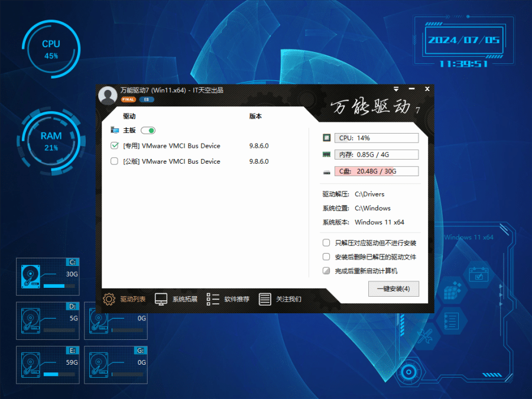532x399 pixels.
Task: Open the title bar dropdown menu arrow
Action: tap(396, 89)
